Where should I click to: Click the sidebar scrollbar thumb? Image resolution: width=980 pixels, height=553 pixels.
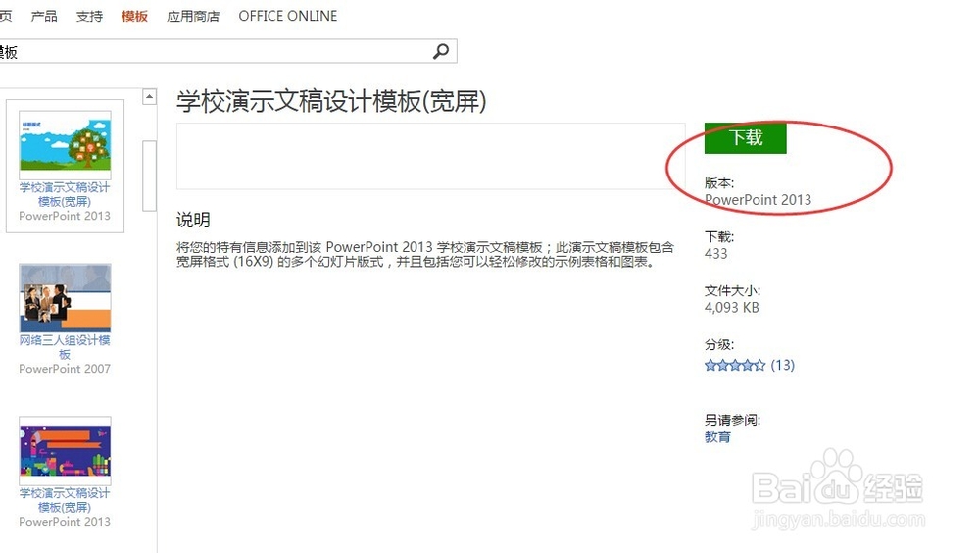pyautogui.click(x=149, y=176)
